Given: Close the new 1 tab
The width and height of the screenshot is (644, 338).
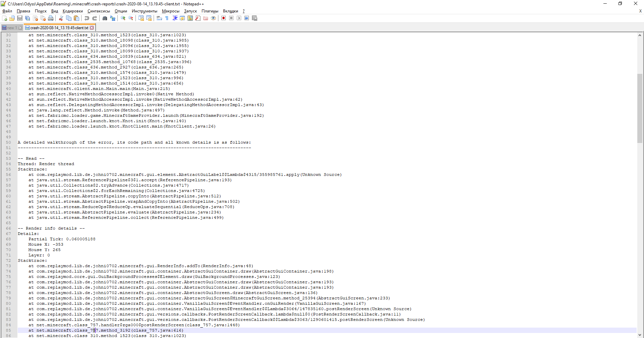Looking at the screenshot, I should point(20,28).
